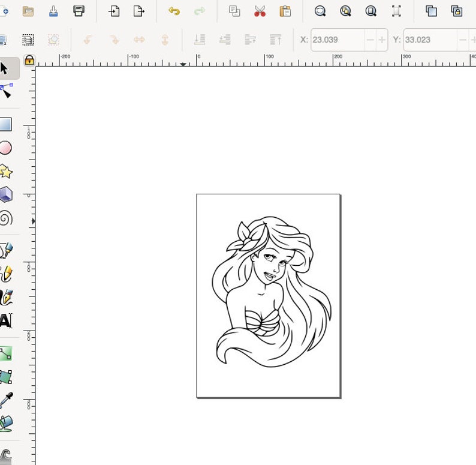
Task: Click the Export file icon
Action: pos(139,11)
